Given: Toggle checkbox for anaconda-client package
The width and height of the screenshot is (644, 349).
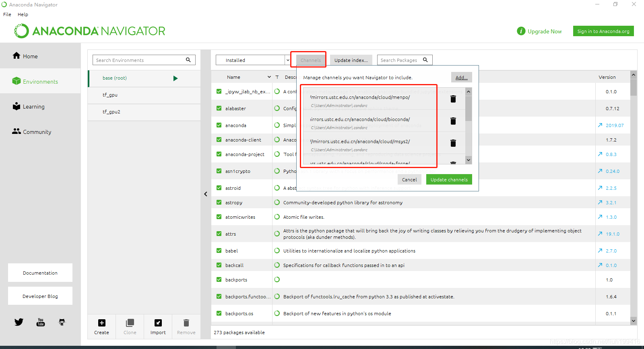Looking at the screenshot, I should [219, 140].
